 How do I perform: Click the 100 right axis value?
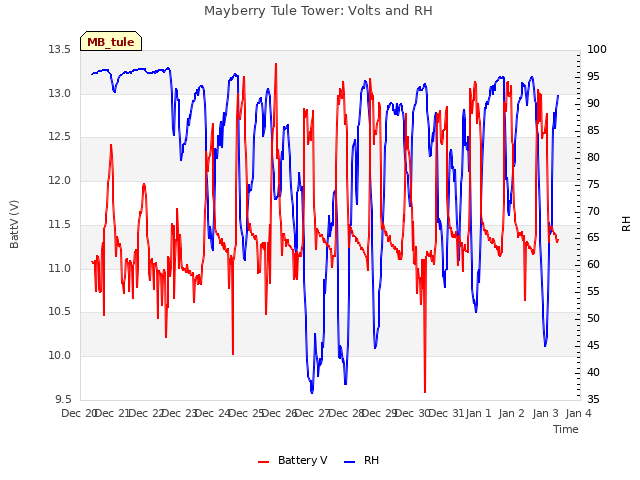(597, 49)
